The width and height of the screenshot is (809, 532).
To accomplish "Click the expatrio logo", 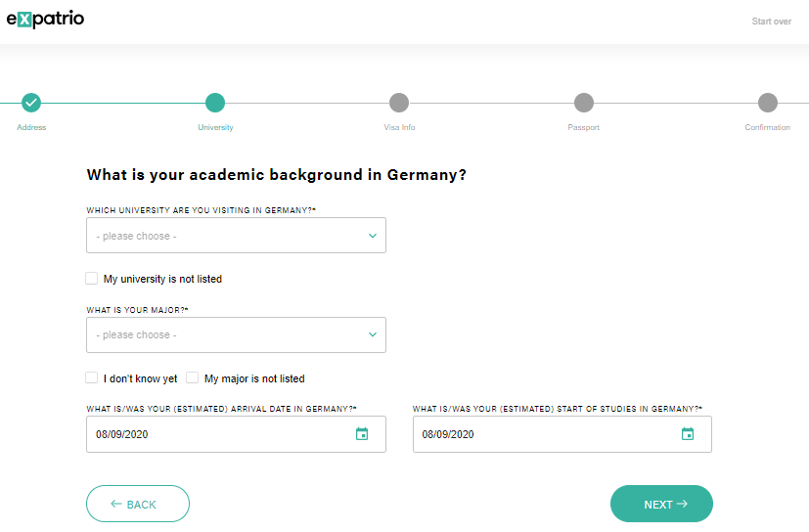I will [x=45, y=20].
